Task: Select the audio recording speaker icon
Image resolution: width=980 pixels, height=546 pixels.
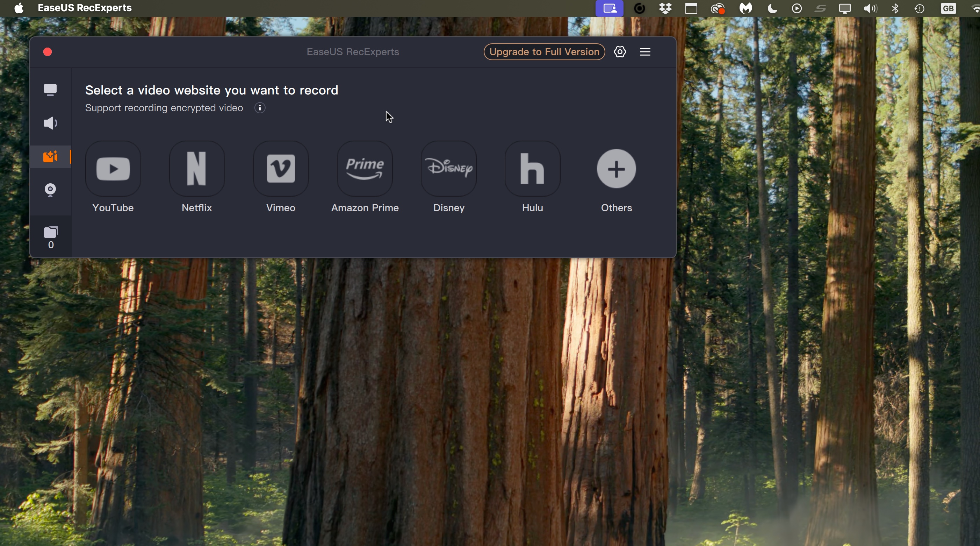Action: [x=51, y=123]
